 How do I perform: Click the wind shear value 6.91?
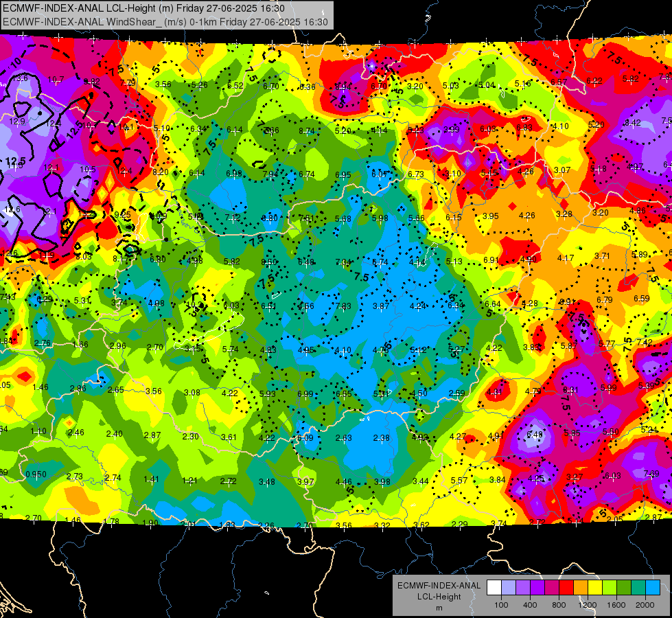pos(491,260)
